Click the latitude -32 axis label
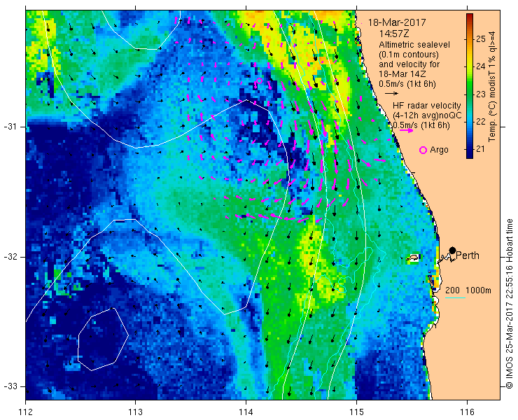 coord(10,257)
